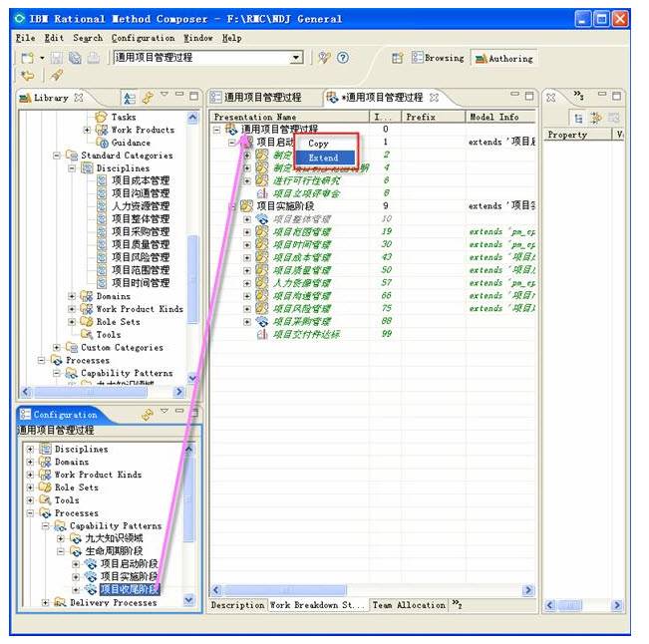Image resolution: width=649 pixels, height=644 pixels.
Task: Click the Open Perspective icon
Action: [397, 58]
